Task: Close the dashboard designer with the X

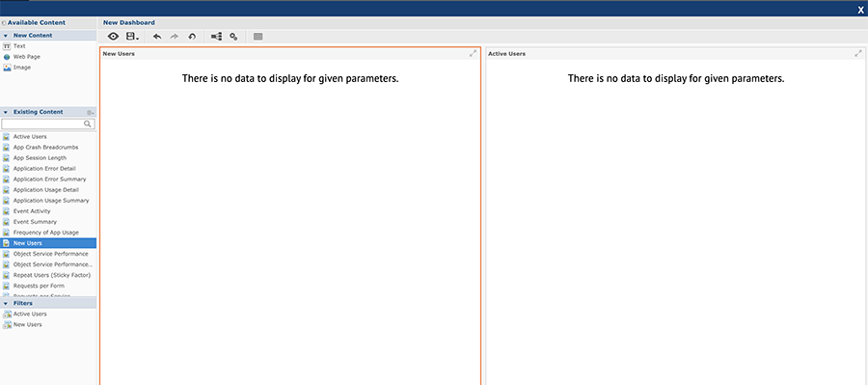Action: click(861, 10)
